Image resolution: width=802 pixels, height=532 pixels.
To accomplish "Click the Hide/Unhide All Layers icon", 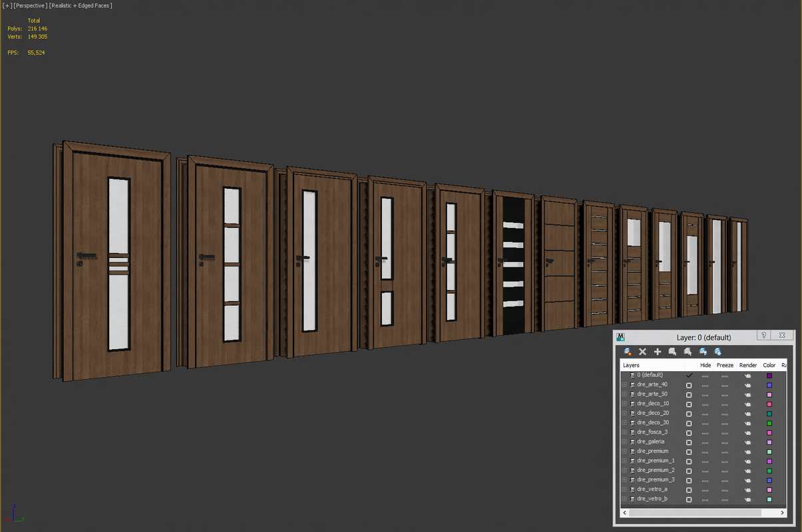I will tap(702, 352).
